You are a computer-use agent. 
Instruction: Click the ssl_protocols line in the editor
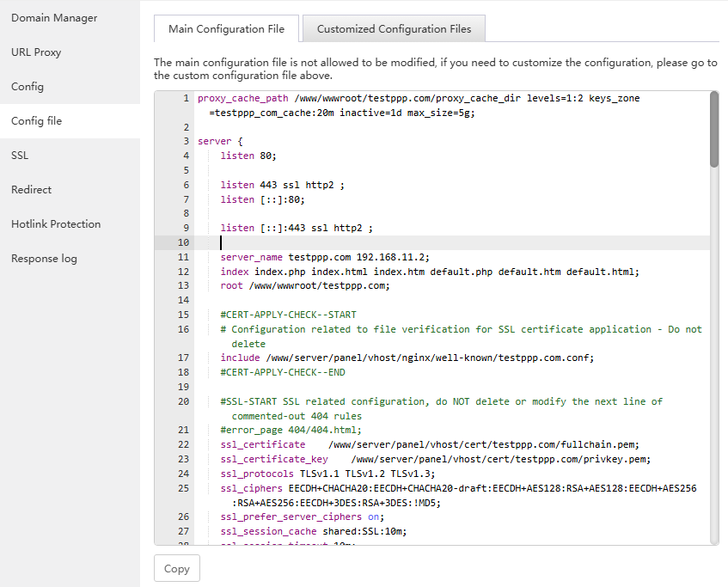click(x=327, y=474)
